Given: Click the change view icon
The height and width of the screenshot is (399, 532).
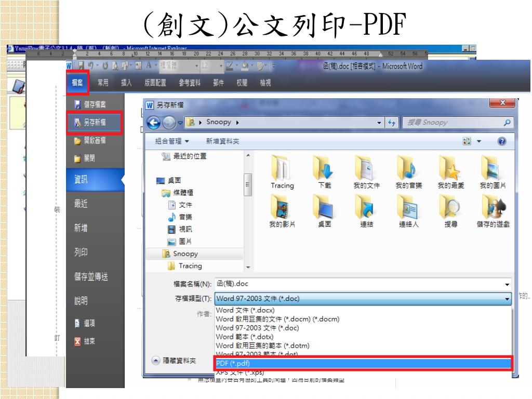Looking at the screenshot, I should point(467,141).
